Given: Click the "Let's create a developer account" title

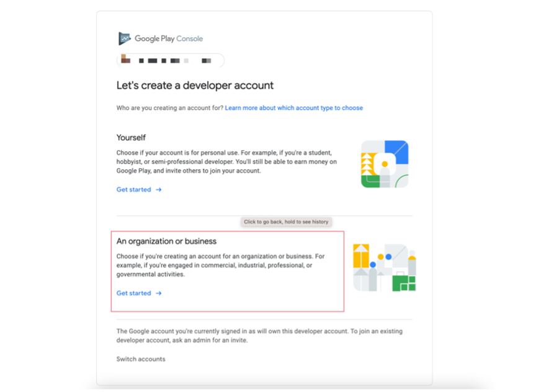Looking at the screenshot, I should coord(195,86).
